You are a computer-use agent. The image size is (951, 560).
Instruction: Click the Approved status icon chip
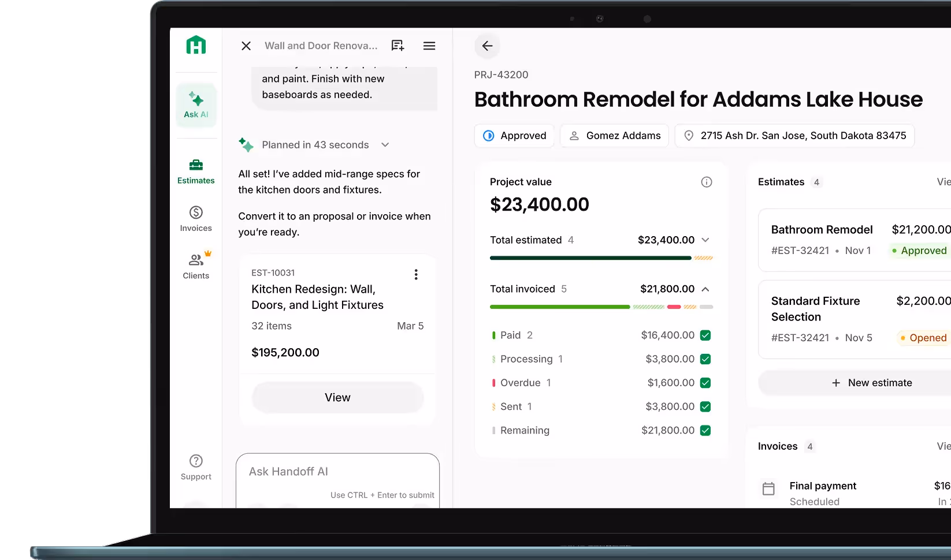514,136
